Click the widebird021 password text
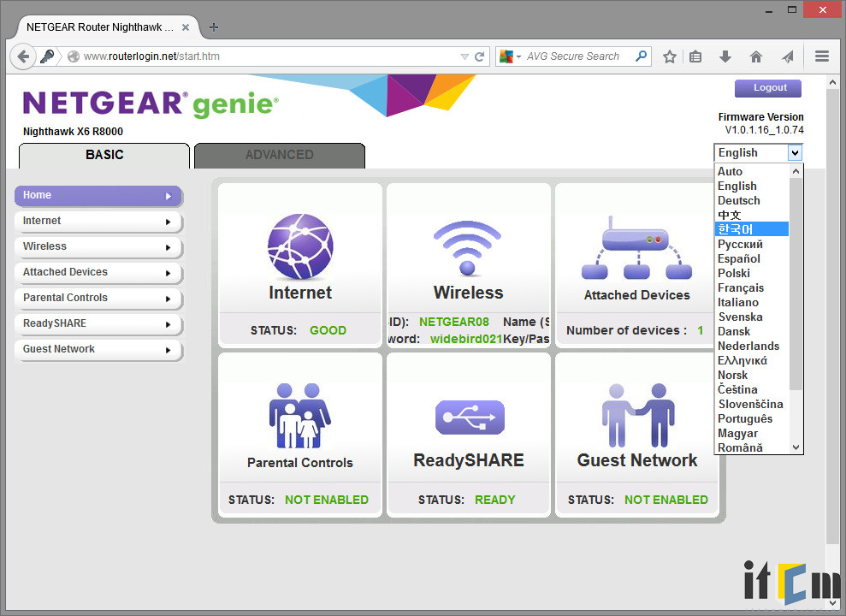Image resolution: width=846 pixels, height=616 pixels. (x=466, y=340)
